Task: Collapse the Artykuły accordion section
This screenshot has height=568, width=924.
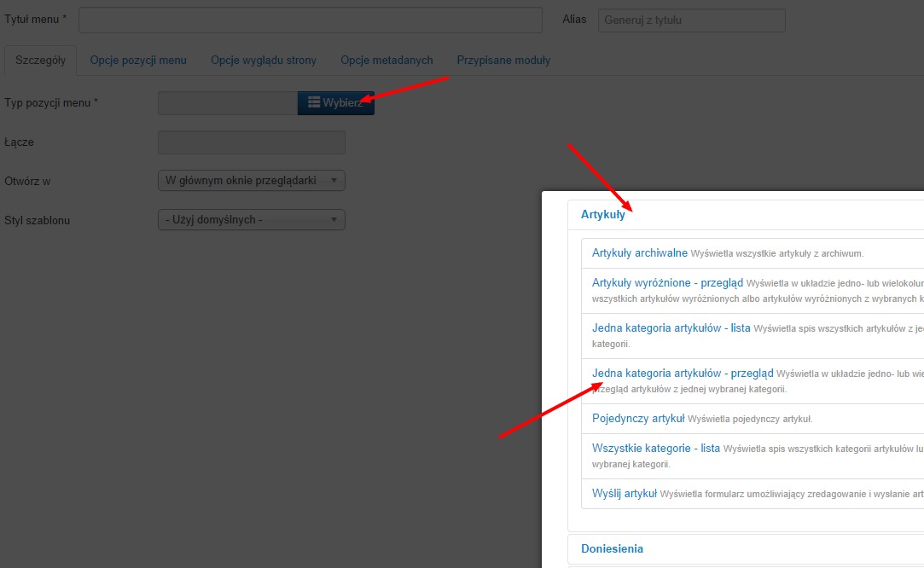Action: [603, 215]
